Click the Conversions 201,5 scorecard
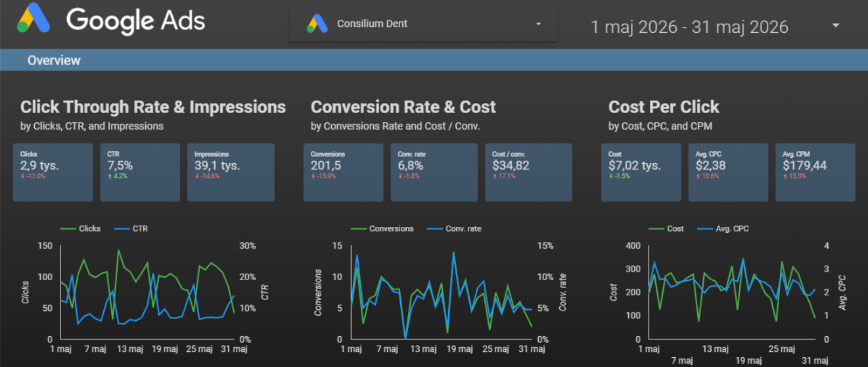 tap(344, 172)
